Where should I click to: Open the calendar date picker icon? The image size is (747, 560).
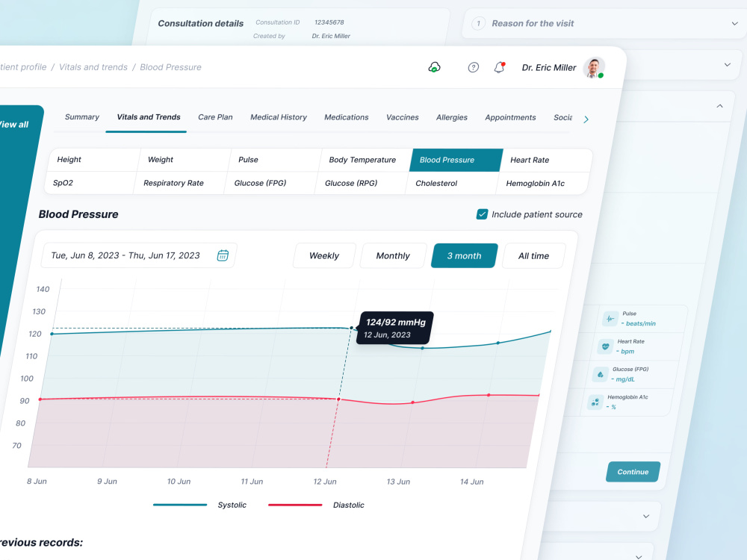[x=223, y=255]
